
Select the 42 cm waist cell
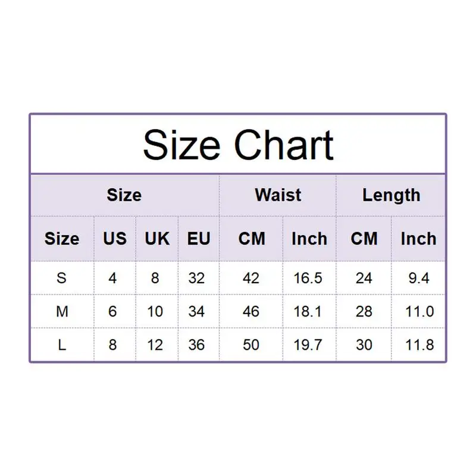(x=251, y=278)
